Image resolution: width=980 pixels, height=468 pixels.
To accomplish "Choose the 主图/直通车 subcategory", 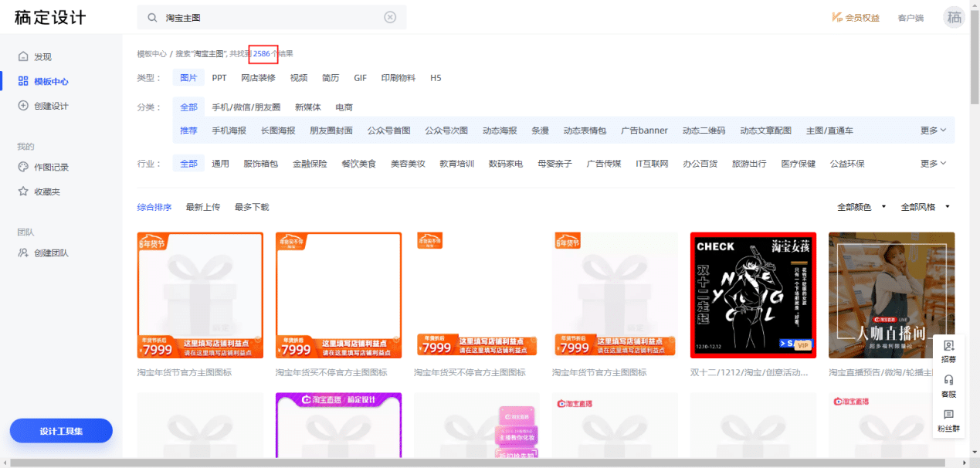I will pos(829,131).
